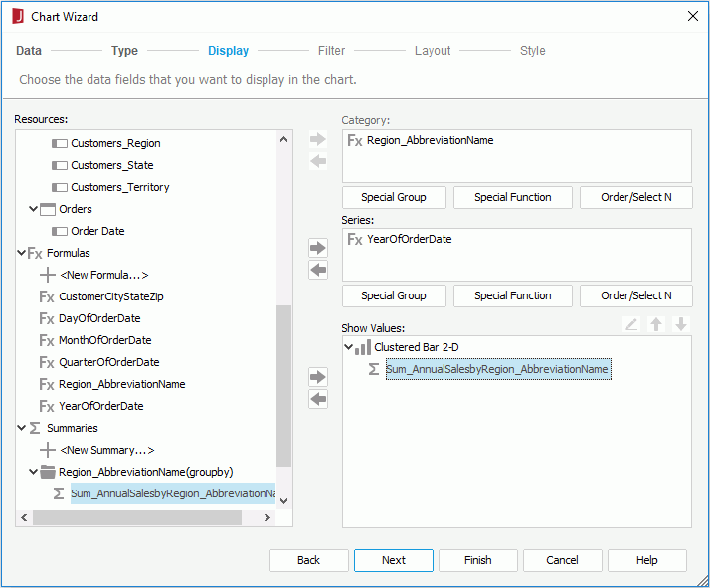Image resolution: width=710 pixels, height=588 pixels.
Task: Switch to the Data wizard step
Action: (29, 51)
